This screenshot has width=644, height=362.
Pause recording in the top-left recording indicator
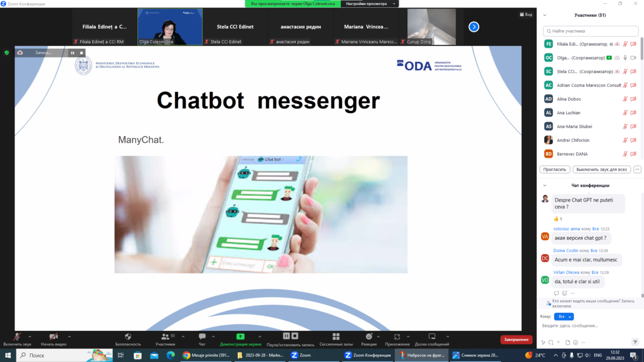click(x=72, y=53)
